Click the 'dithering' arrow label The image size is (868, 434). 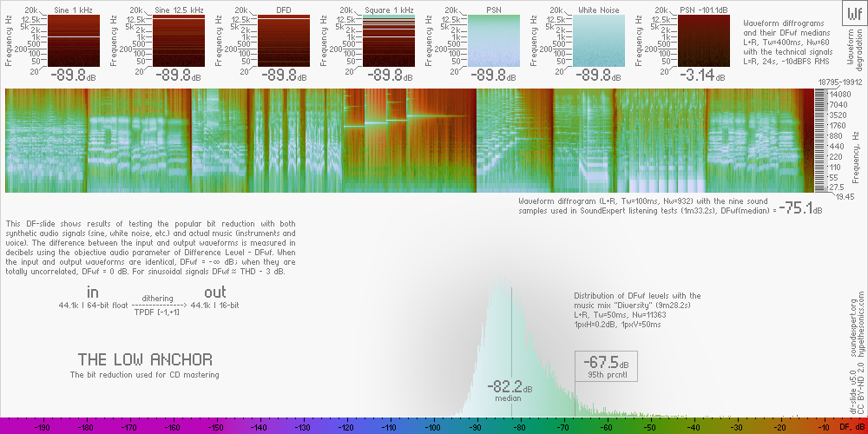pos(158,299)
